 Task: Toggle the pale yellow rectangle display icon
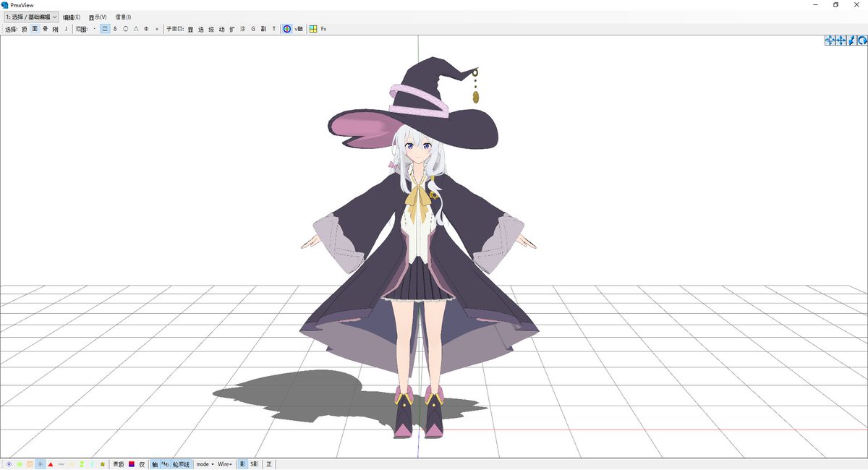[x=71, y=464]
